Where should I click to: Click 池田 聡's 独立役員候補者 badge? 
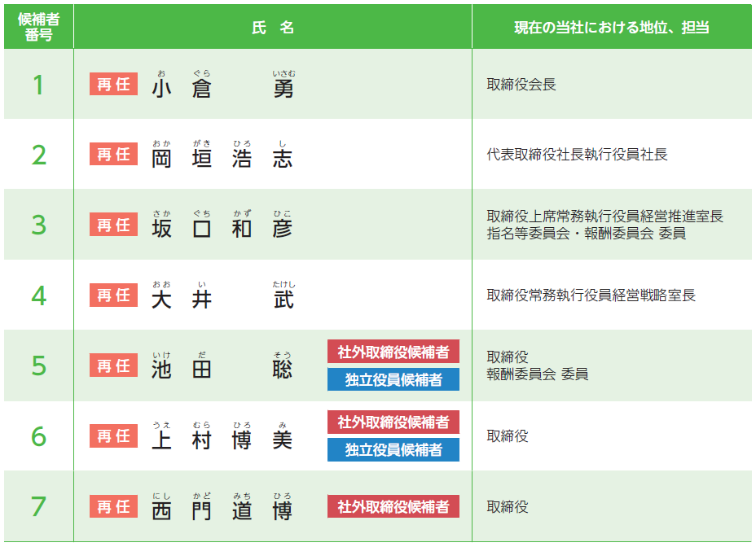393,380
